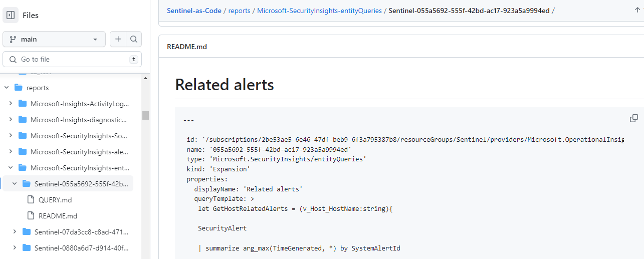Open README.md in file tree
Viewport: 644px width, 259px height.
tap(58, 216)
